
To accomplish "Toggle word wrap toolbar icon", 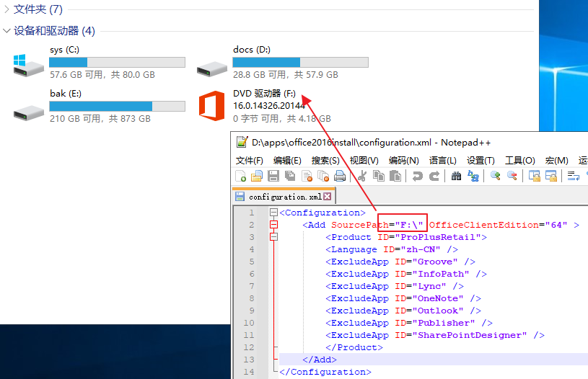I will (573, 176).
